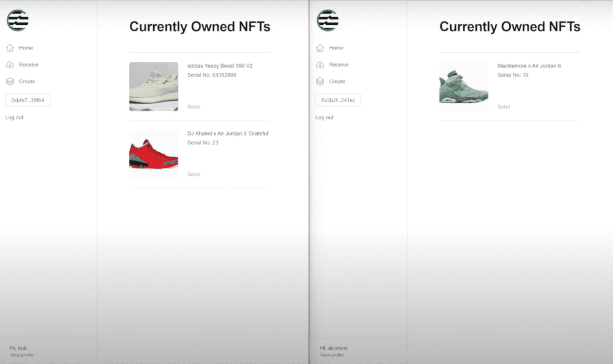This screenshot has width=613, height=364.
Task: Click Create layers icon in alicetest's sidebar
Action: pyautogui.click(x=320, y=82)
